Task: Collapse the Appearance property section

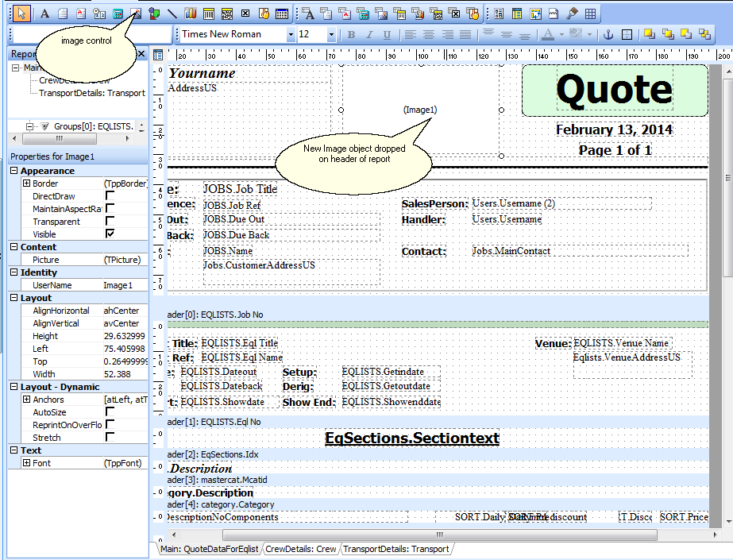Action: pyautogui.click(x=14, y=171)
